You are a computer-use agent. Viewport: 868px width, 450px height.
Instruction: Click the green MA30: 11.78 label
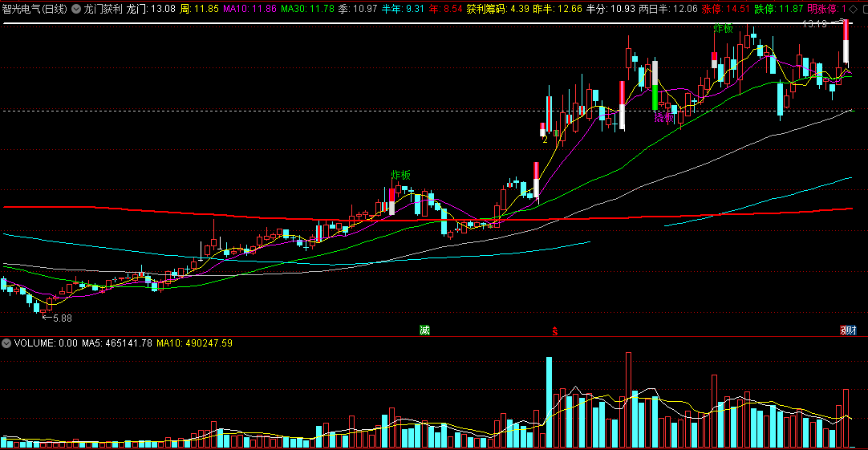click(307, 9)
